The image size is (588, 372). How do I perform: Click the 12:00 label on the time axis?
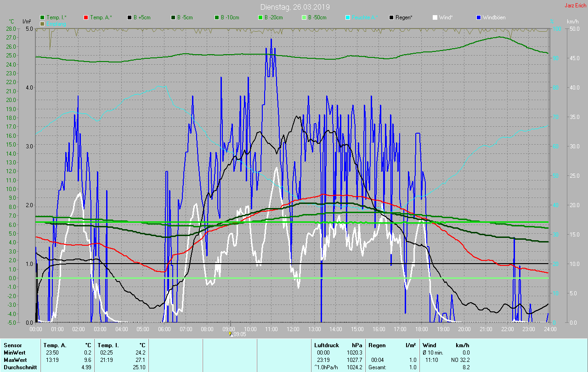click(x=293, y=329)
